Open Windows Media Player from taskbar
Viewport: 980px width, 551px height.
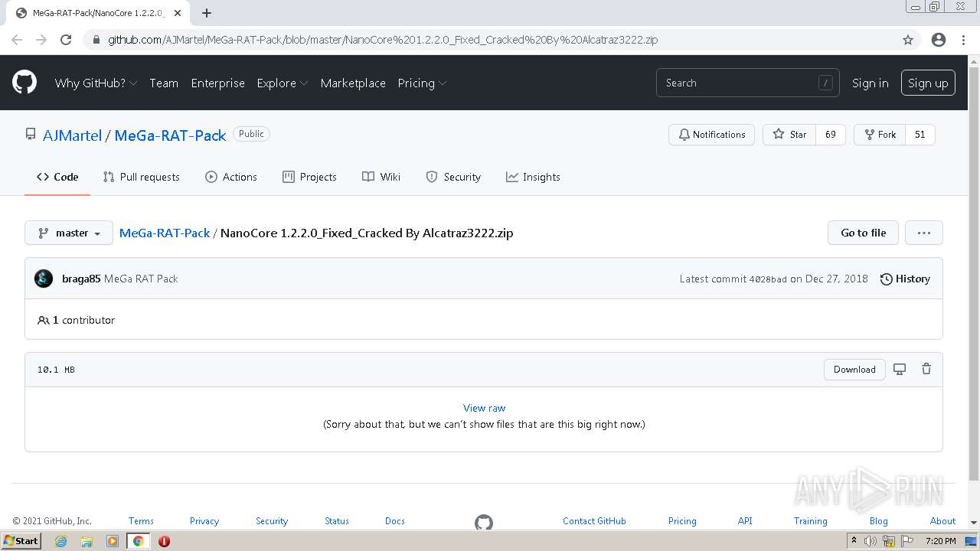click(113, 541)
